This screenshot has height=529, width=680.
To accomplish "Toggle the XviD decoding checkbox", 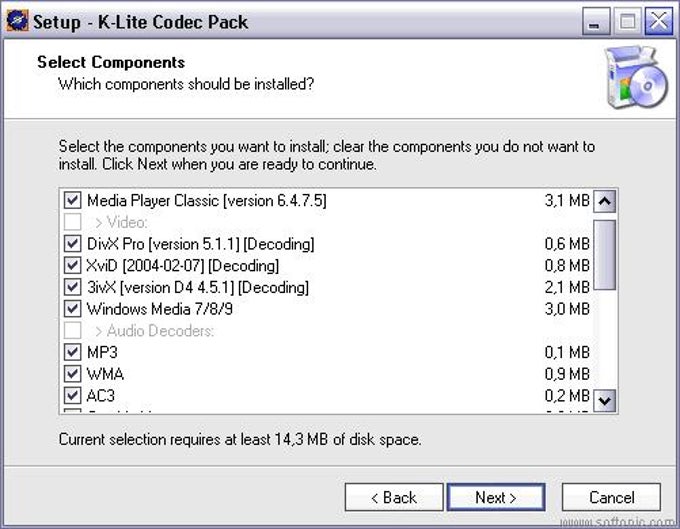I will click(x=72, y=266).
